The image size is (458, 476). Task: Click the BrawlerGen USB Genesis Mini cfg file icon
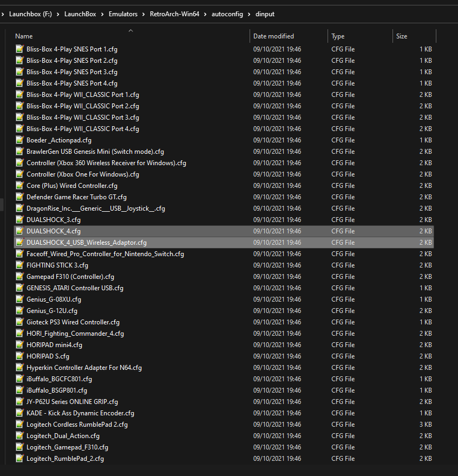19,151
